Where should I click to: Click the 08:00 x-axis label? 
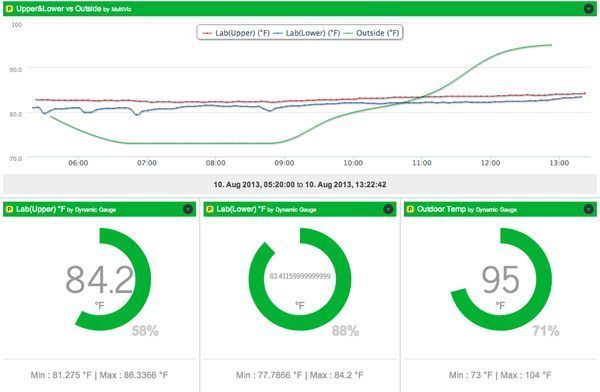pos(216,163)
